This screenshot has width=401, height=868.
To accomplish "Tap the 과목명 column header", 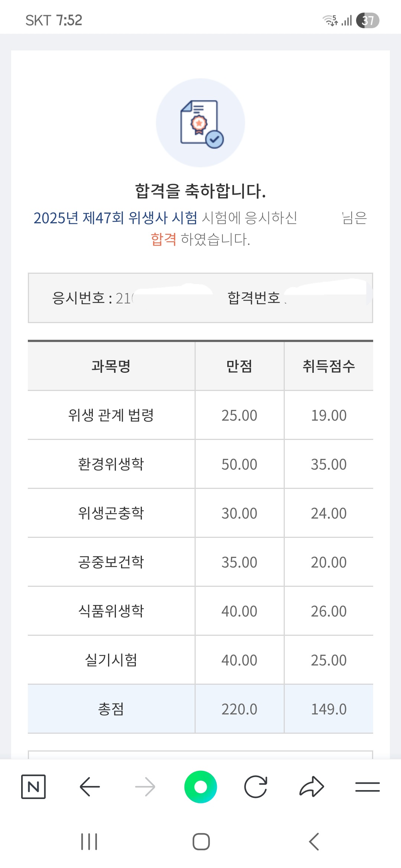I will click(x=111, y=366).
